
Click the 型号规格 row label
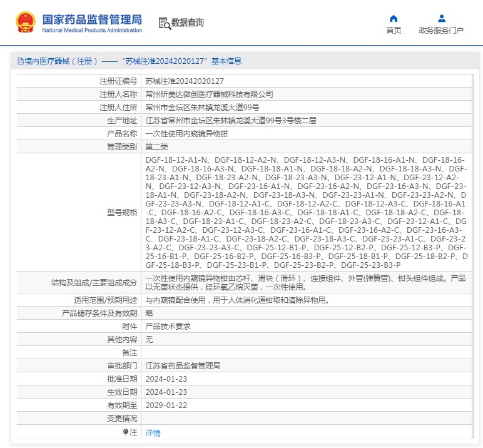tap(122, 212)
